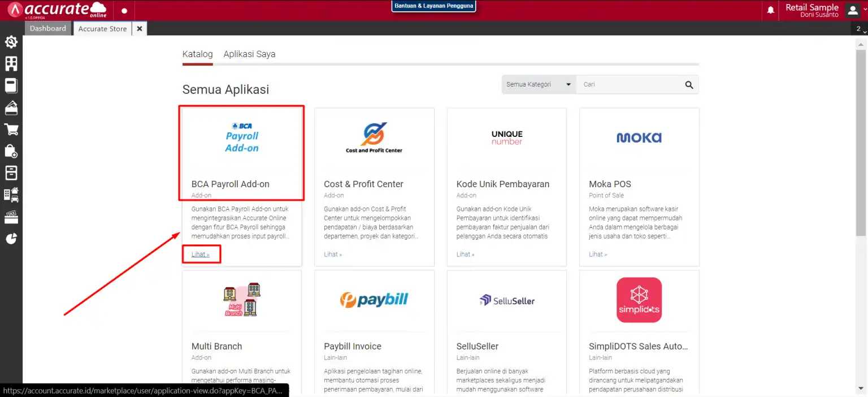
Task: Select the company/building icon in the sidebar
Action: point(11,63)
